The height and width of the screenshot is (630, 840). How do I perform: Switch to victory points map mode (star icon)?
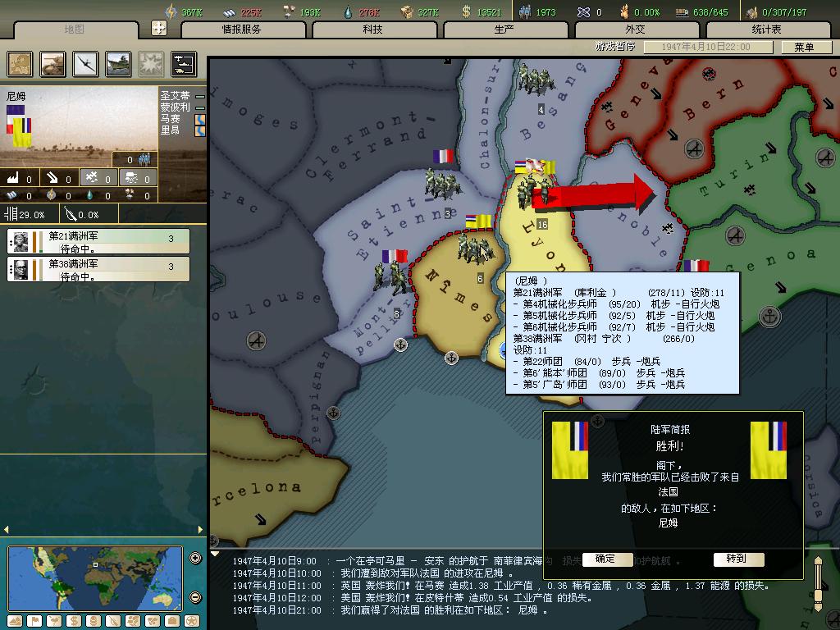point(192,621)
